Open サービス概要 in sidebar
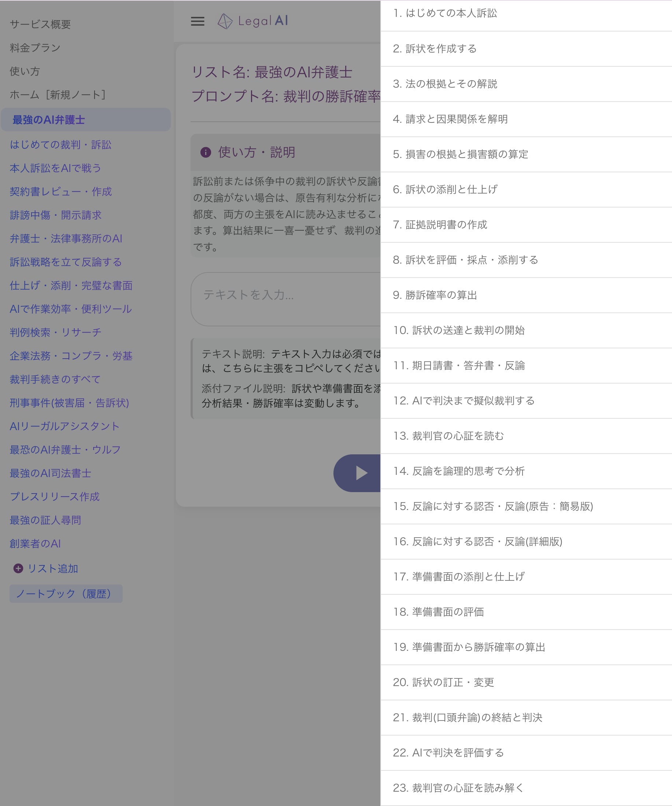672x806 pixels. point(40,24)
